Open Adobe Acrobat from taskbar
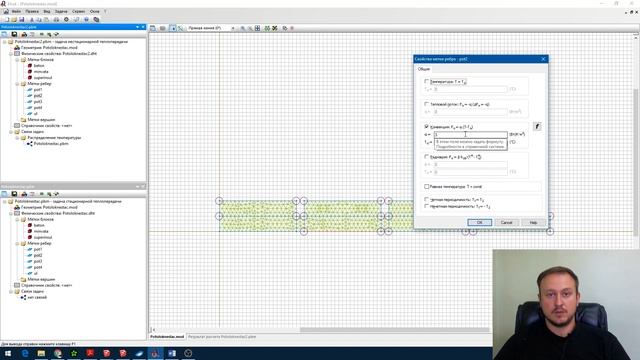The height and width of the screenshot is (360, 640). coord(90,353)
